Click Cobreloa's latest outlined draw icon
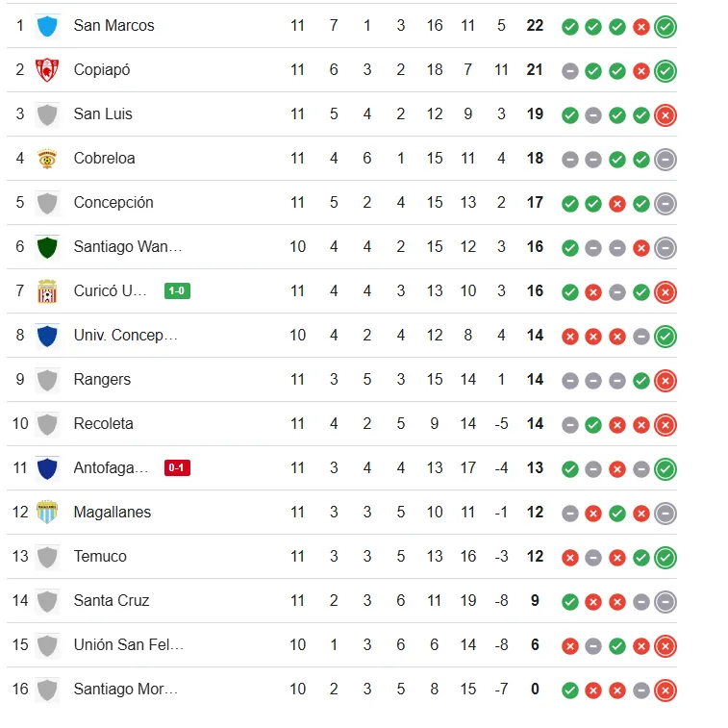This screenshot has height=728, width=728. [x=665, y=160]
